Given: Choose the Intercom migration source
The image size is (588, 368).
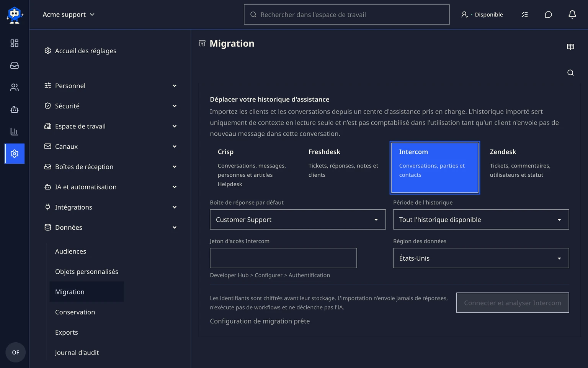Looking at the screenshot, I should 435,168.
